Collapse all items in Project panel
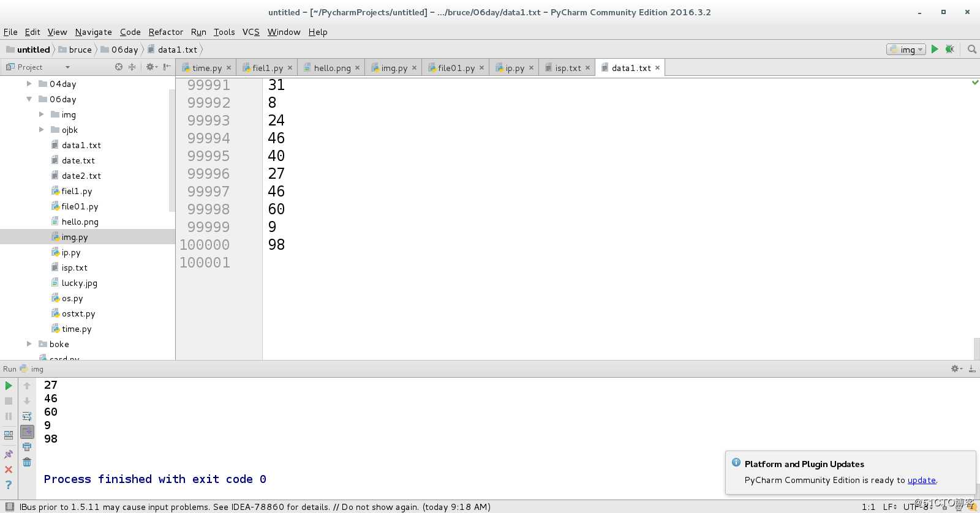The height and width of the screenshot is (513, 980). coord(132,67)
